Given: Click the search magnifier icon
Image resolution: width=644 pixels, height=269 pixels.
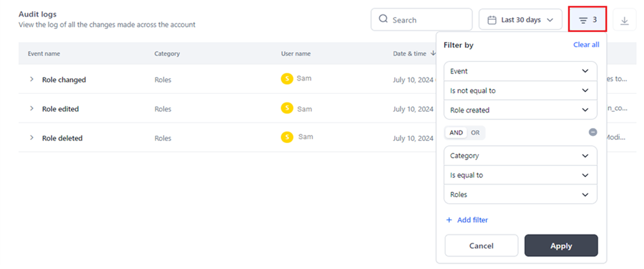Looking at the screenshot, I should pos(383,19).
